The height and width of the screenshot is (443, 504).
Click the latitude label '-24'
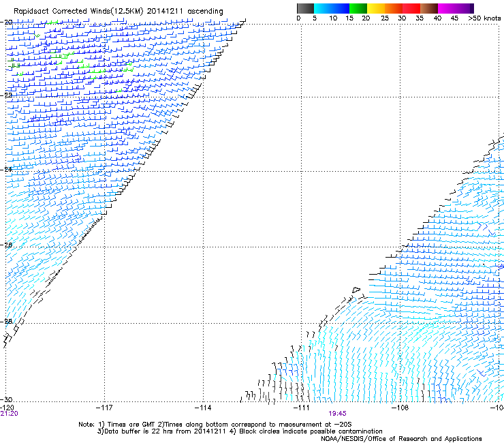tap(6, 170)
